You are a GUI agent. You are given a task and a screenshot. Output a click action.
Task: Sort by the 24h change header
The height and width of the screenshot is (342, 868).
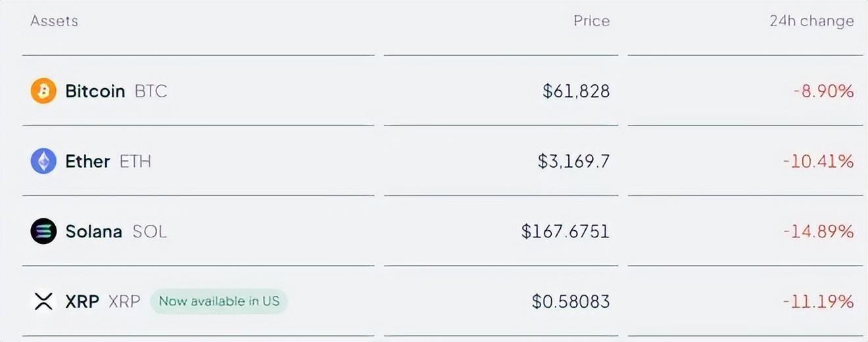(811, 21)
